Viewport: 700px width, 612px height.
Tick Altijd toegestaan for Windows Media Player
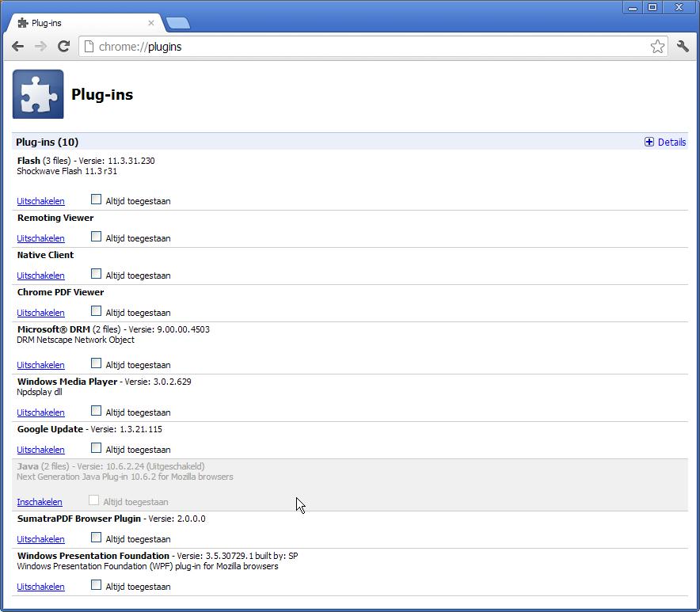pyautogui.click(x=96, y=411)
